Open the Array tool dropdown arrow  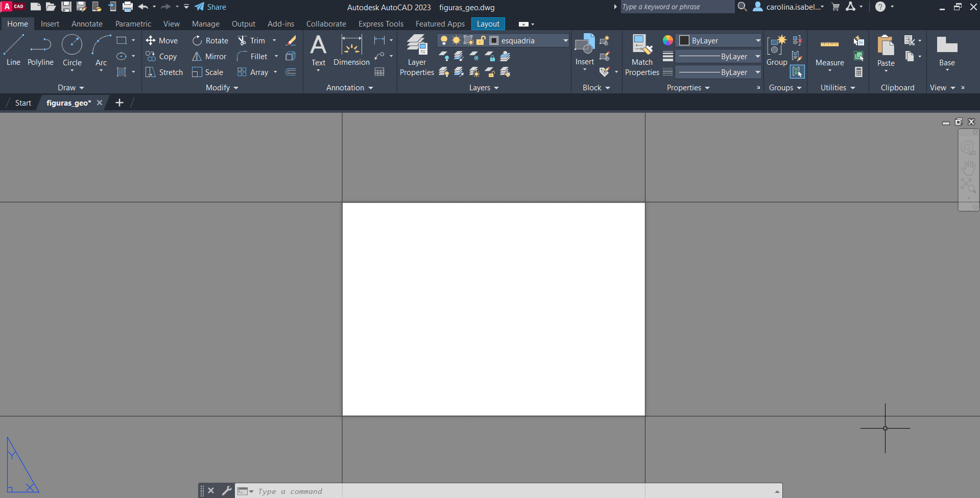[275, 72]
